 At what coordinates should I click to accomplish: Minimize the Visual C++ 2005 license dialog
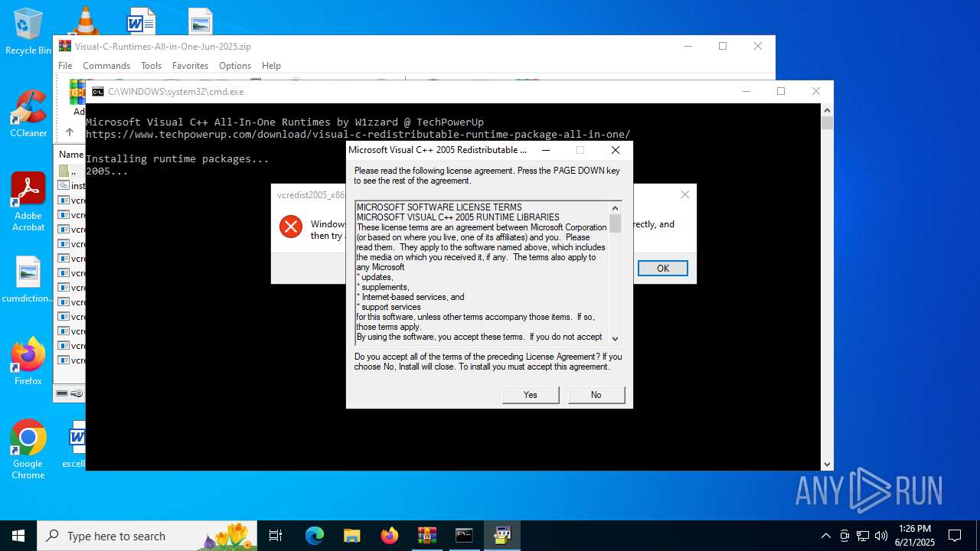[546, 150]
